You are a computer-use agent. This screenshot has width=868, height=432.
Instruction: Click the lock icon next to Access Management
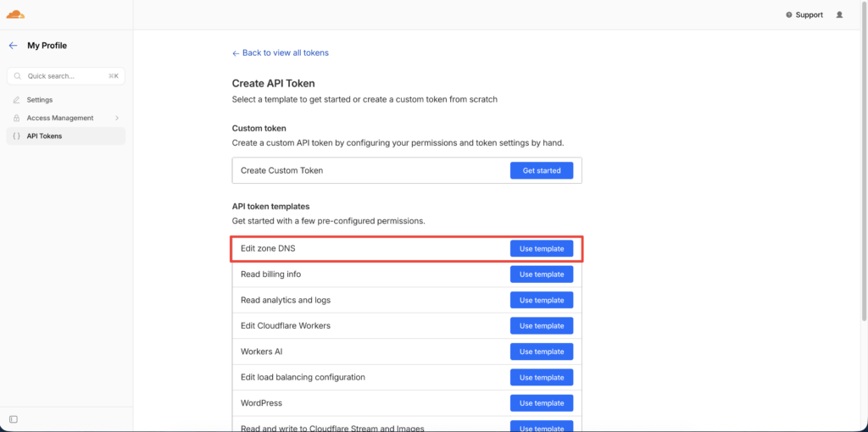(16, 118)
